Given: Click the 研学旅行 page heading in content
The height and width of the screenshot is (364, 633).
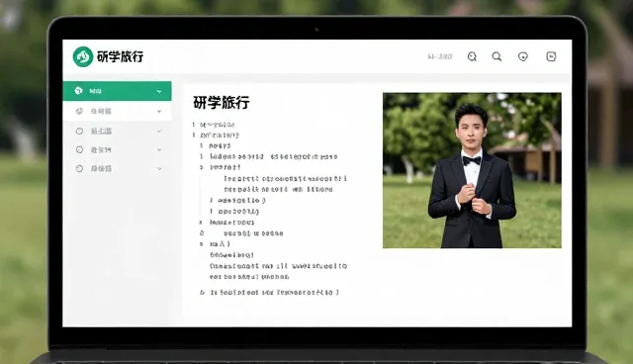Looking at the screenshot, I should click(x=222, y=103).
